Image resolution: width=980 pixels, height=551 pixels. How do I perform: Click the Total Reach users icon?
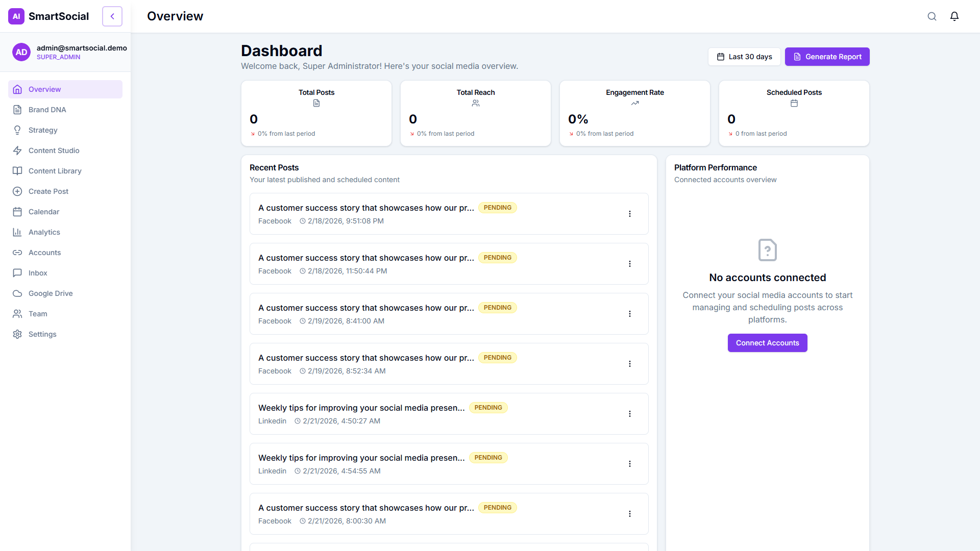476,103
